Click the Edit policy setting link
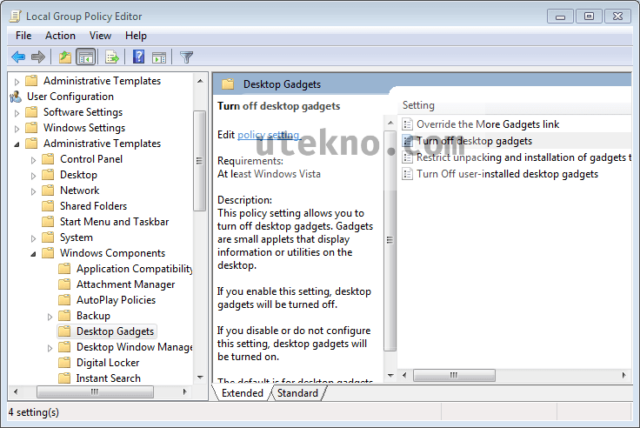 click(269, 134)
